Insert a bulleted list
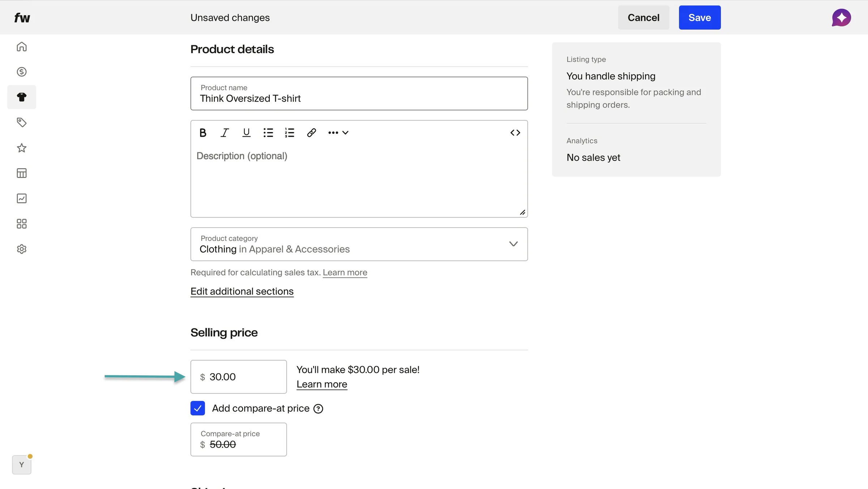868x489 pixels. click(268, 133)
